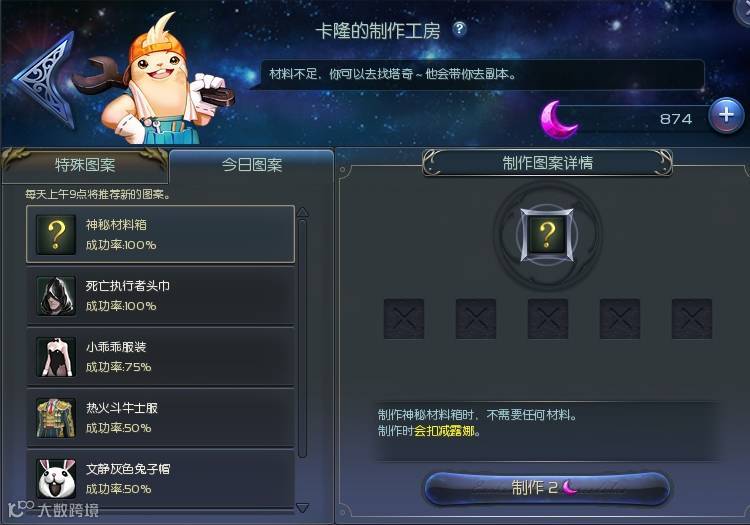750x525 pixels.
Task: Select the 小乖乖服装 bunny outfit icon
Action: pos(56,357)
